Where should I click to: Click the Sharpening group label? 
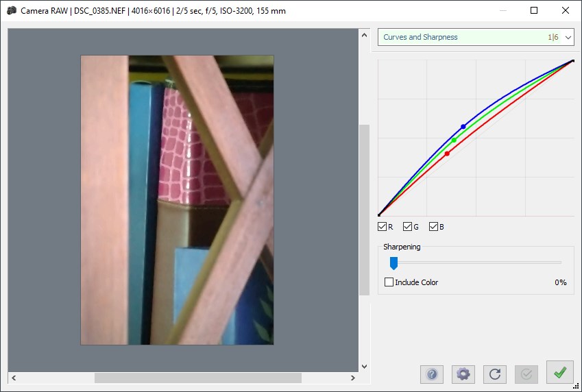(402, 247)
